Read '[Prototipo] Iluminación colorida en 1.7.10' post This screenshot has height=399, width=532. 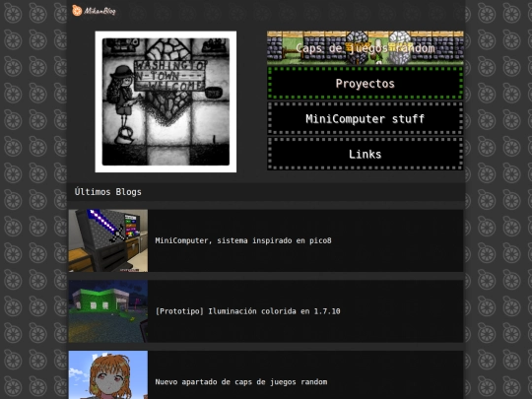click(247, 311)
